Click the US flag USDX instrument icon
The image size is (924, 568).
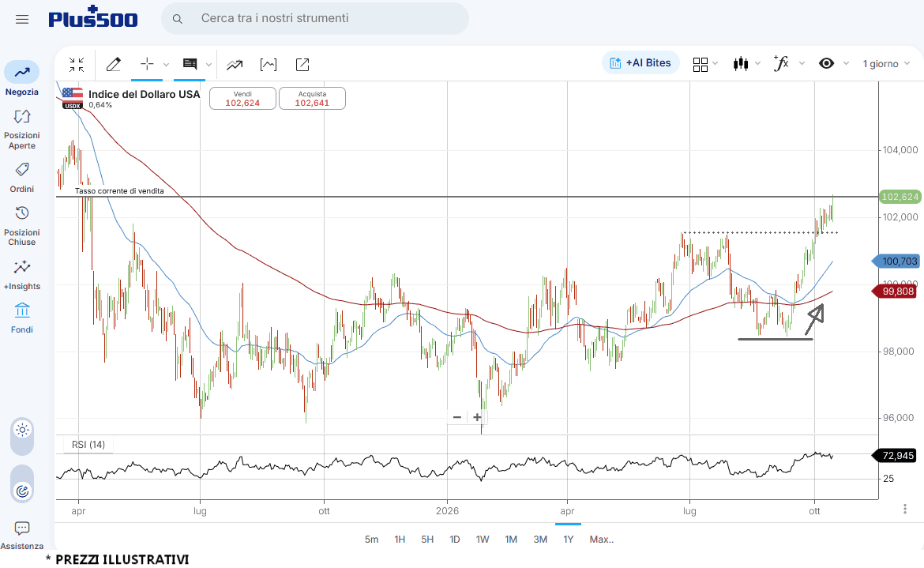(73, 99)
